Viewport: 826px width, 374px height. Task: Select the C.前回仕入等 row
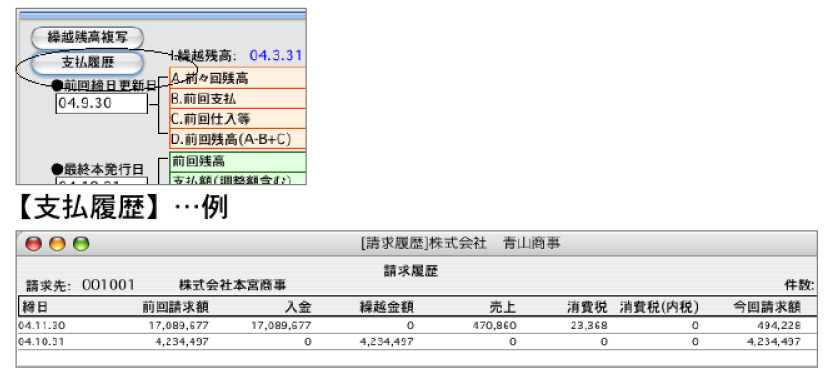[238, 119]
